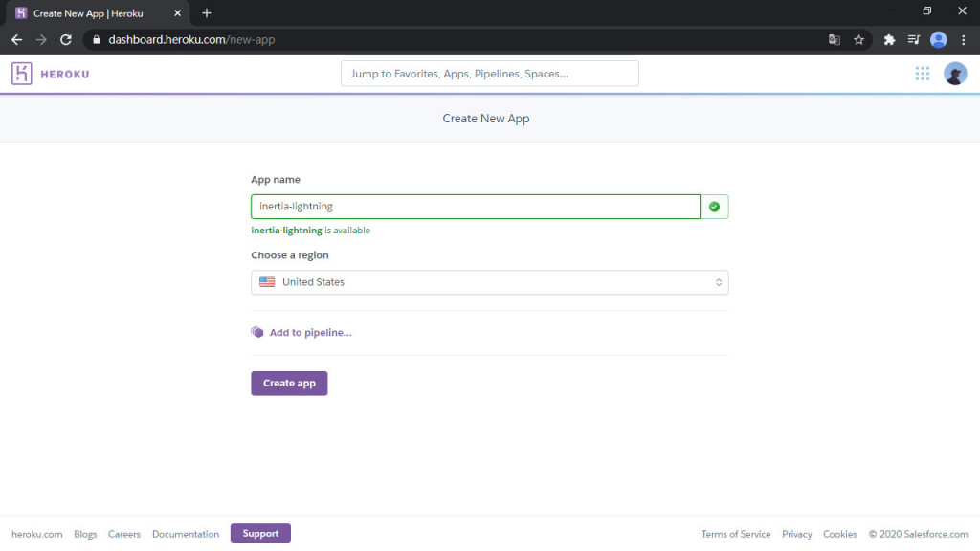
Task: Open Terms of Service link
Action: coord(735,534)
